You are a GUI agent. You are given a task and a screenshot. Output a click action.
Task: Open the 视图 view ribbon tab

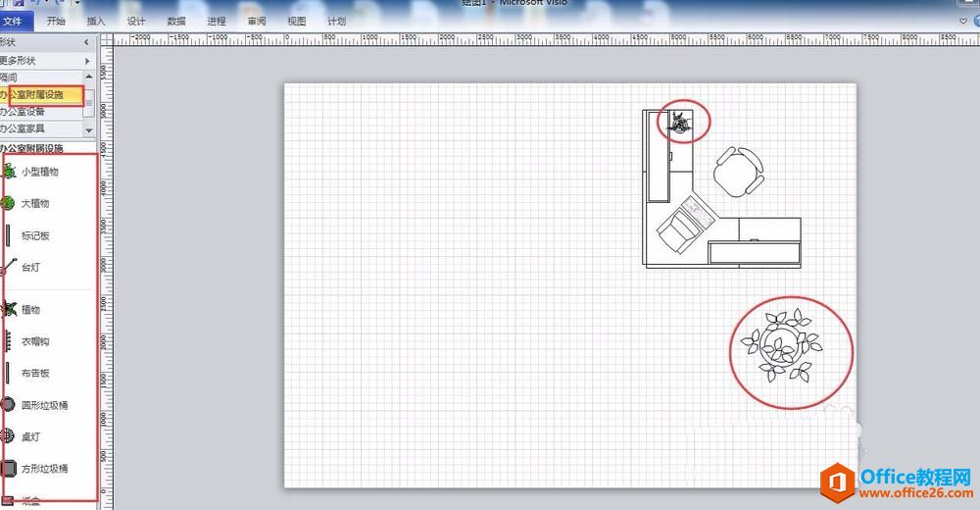pyautogui.click(x=296, y=22)
